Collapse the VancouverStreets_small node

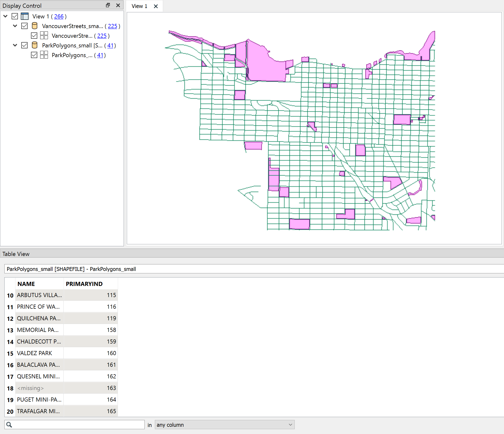tap(15, 26)
